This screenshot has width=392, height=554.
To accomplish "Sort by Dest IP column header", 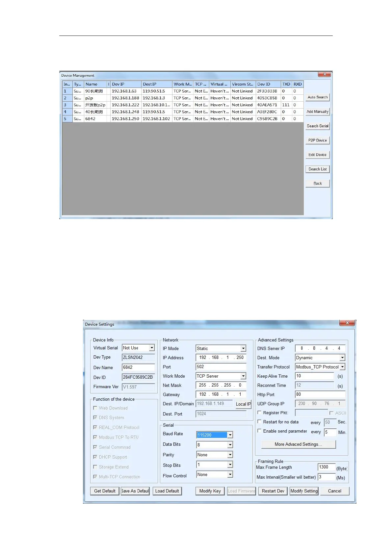I will click(157, 84).
